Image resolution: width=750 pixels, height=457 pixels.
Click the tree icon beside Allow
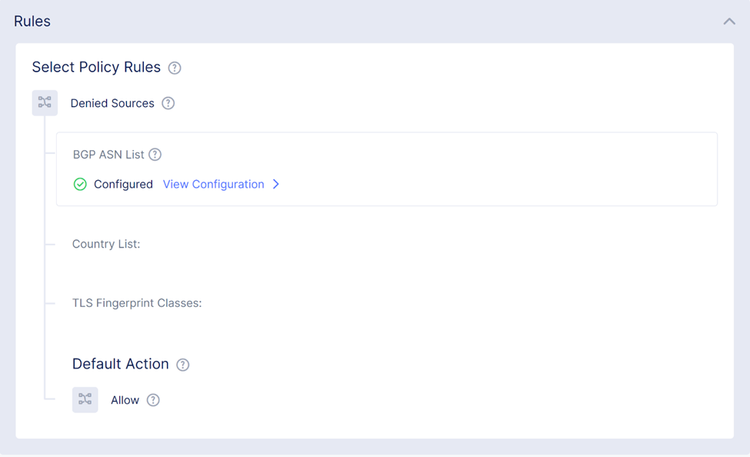tap(85, 400)
